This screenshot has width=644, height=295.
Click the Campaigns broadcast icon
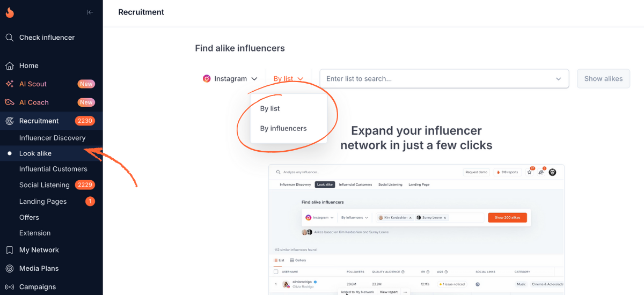pyautogui.click(x=10, y=287)
